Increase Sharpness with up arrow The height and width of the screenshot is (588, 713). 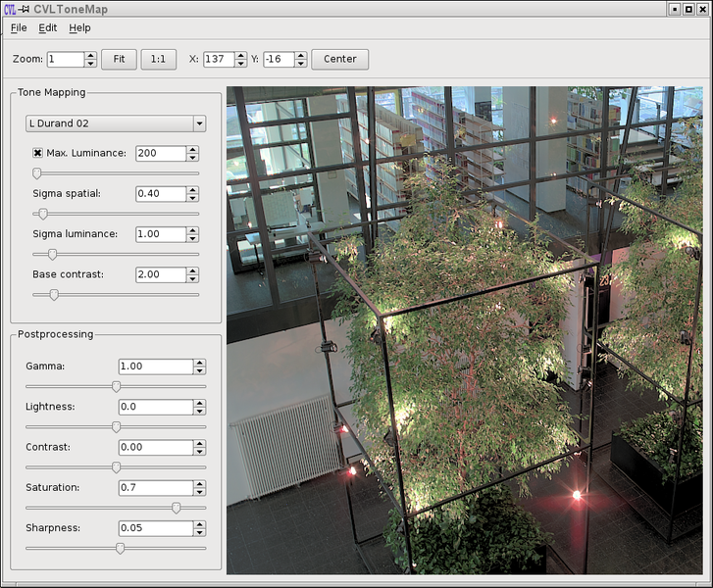[200, 524]
